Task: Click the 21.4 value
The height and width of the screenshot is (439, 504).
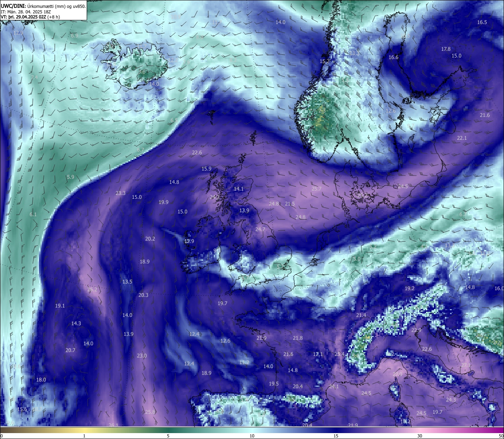Action: 361,315
